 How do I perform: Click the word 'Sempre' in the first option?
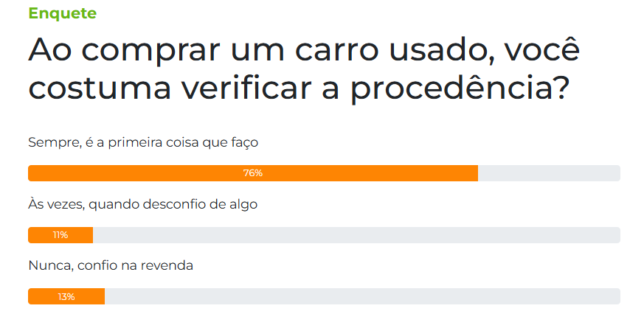pyautogui.click(x=54, y=143)
